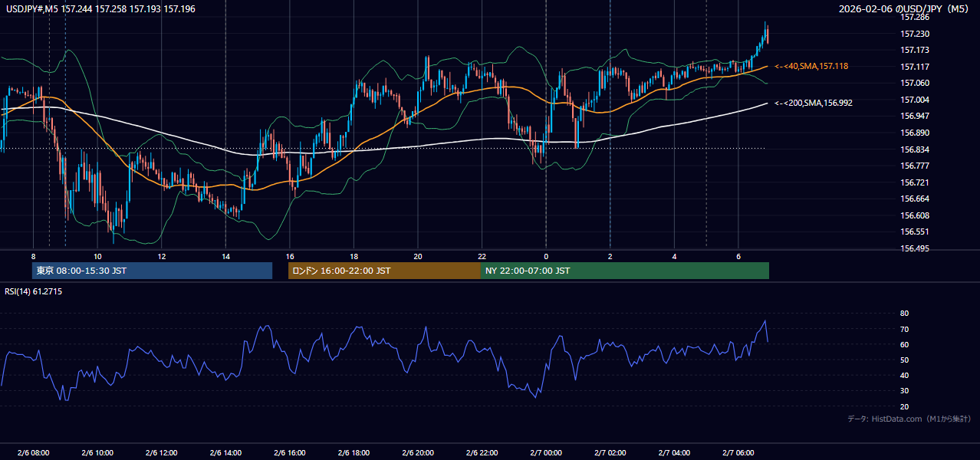Image resolution: width=980 pixels, height=460 pixels.
Task: Click the 2/6 16:00 time label
Action: click(x=290, y=452)
